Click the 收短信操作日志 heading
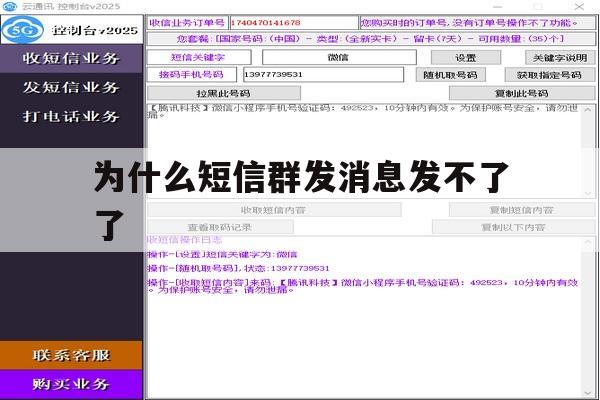This screenshot has width=600, height=400. click(185, 240)
